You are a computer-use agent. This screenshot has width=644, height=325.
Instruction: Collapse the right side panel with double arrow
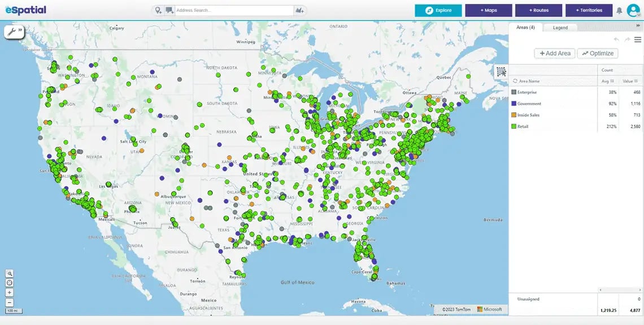click(x=638, y=26)
